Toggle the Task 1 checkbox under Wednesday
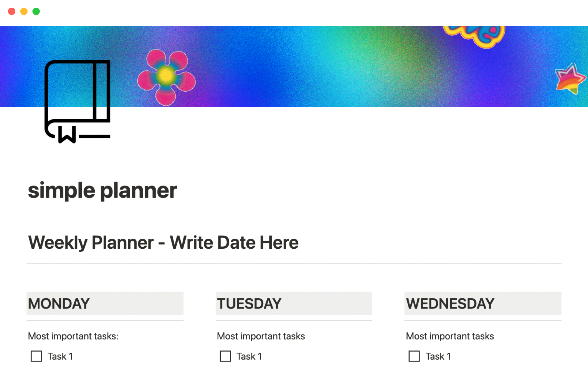 414,356
